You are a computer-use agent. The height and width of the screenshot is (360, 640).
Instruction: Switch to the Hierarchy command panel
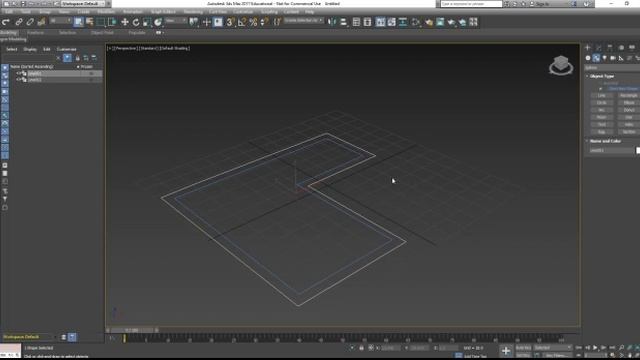(609, 48)
